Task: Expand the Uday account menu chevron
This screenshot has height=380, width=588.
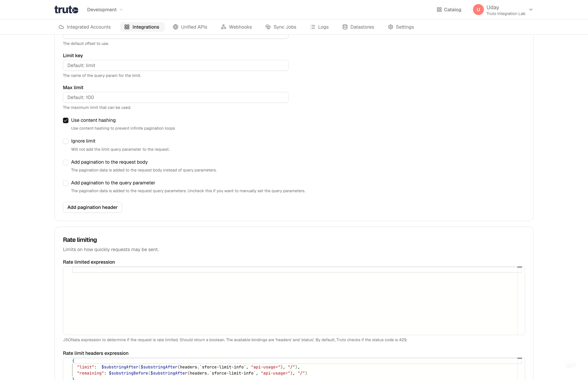Action: (x=531, y=10)
